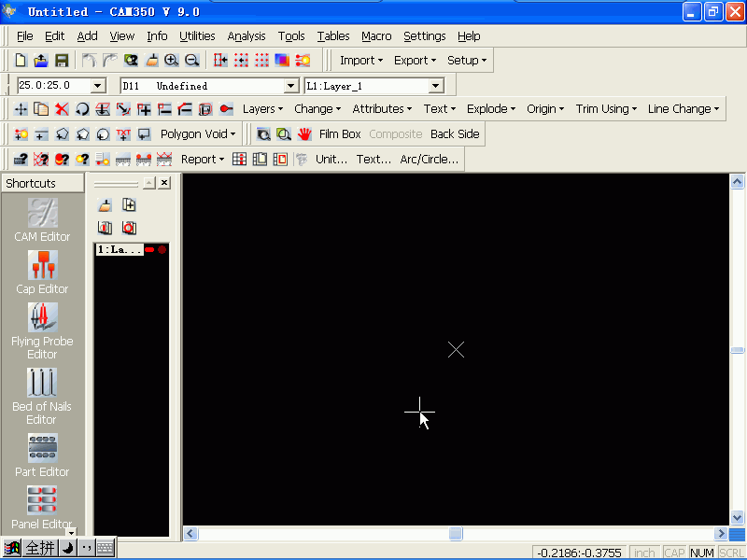Click the IME half-moon width toggle

(68, 548)
